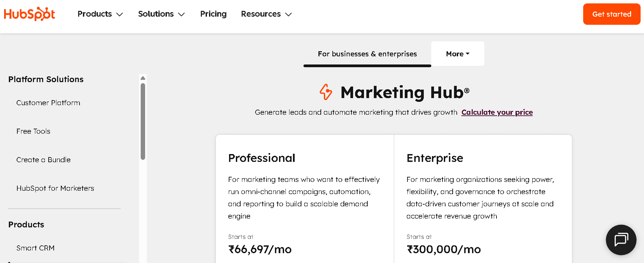Viewport: 644px width, 263px height.
Task: Expand the Products dropdown
Action: pyautogui.click(x=100, y=14)
